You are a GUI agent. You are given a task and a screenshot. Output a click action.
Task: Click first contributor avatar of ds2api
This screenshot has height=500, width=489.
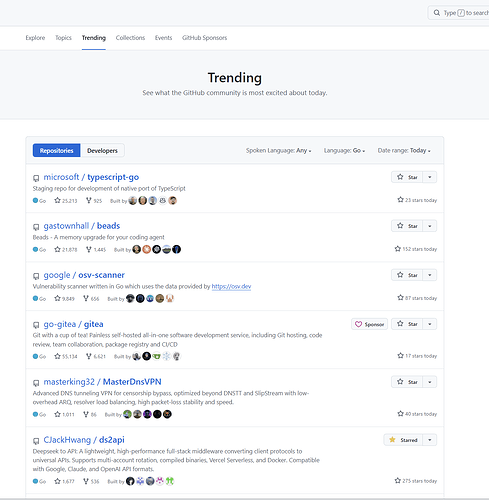click(130, 481)
